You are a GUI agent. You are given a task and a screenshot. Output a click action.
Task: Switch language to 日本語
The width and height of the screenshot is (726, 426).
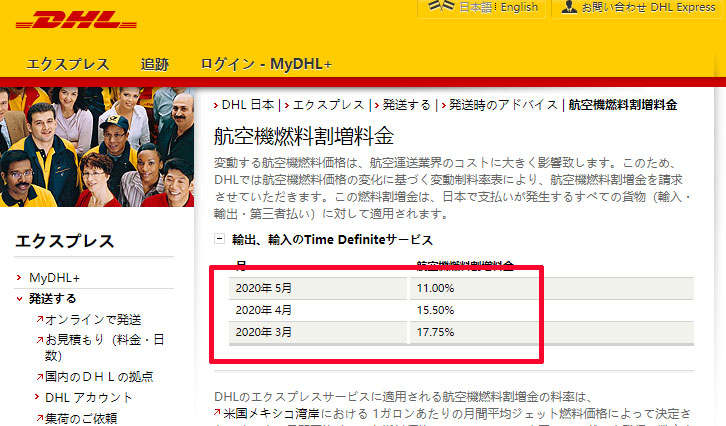476,7
